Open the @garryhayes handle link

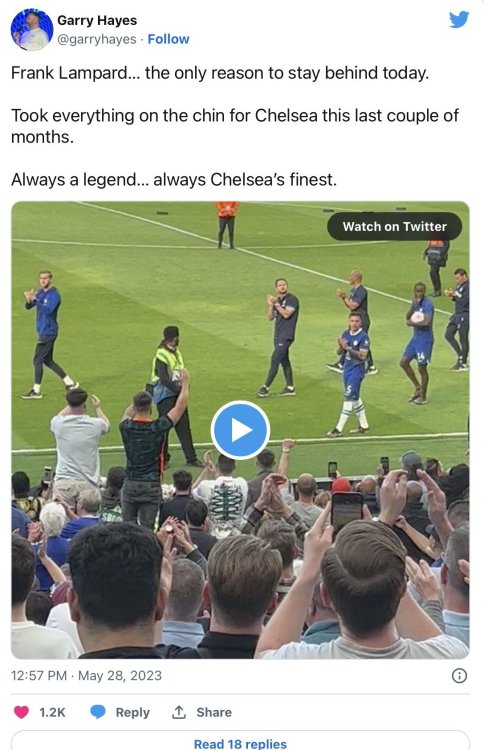pyautogui.click(x=97, y=39)
